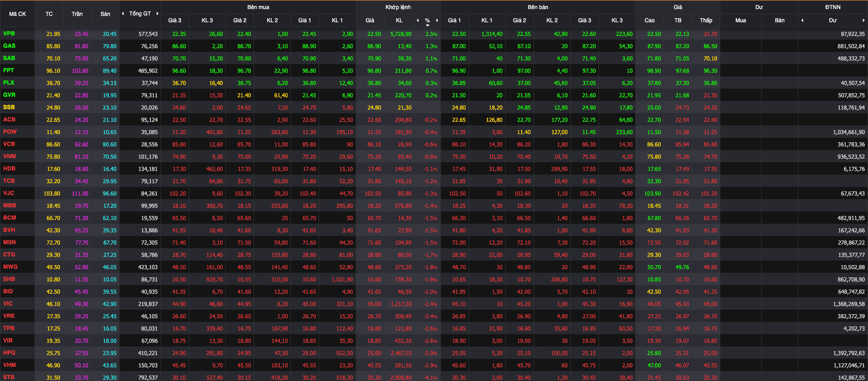Click the Bán column header under Dư
868x381 pixels.
pyautogui.click(x=780, y=20)
